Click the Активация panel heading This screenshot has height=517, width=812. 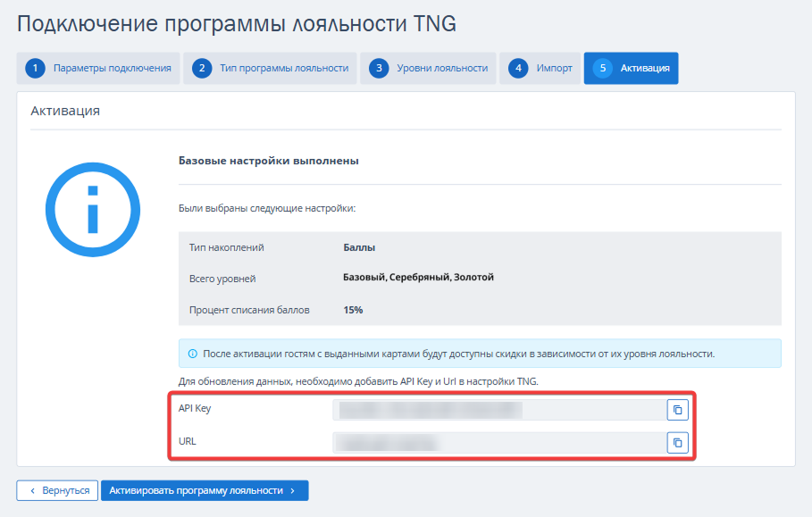pyautogui.click(x=65, y=111)
